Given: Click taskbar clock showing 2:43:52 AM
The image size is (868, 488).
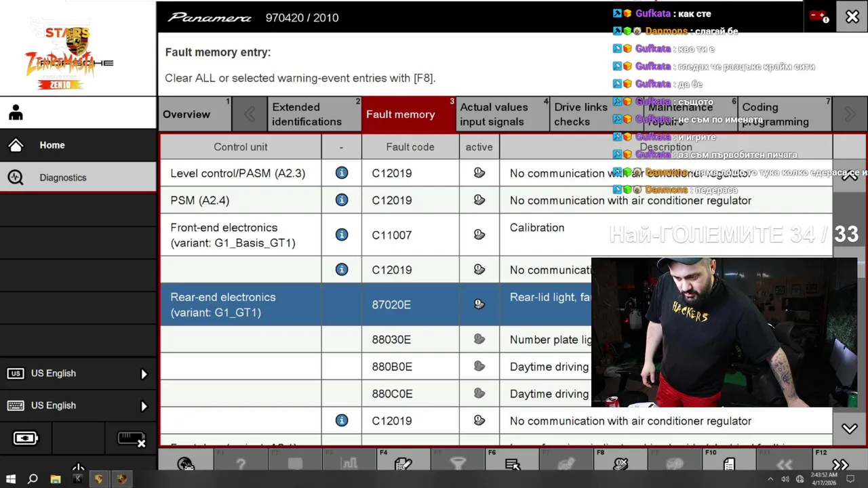Looking at the screenshot, I should [825, 479].
